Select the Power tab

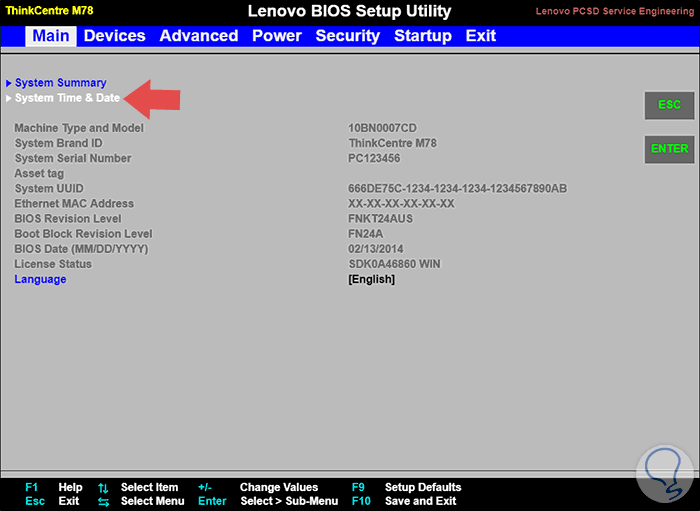(x=277, y=36)
